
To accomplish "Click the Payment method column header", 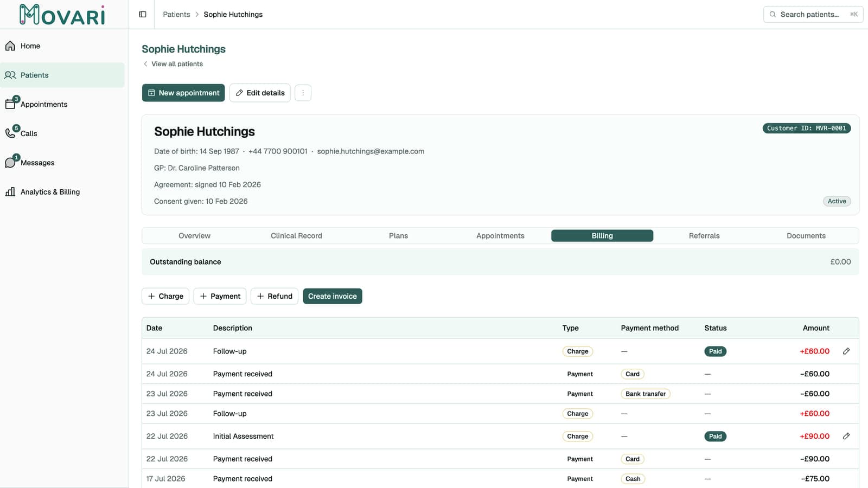I will (649, 328).
